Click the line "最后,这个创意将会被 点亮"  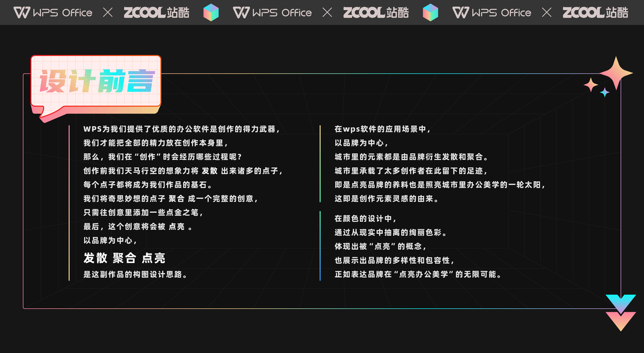tap(138, 227)
